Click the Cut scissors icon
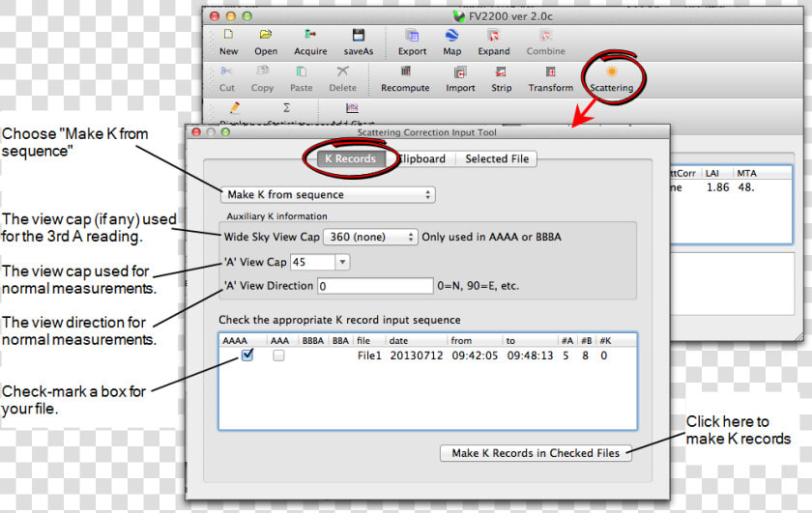The height and width of the screenshot is (513, 812). pos(226,71)
